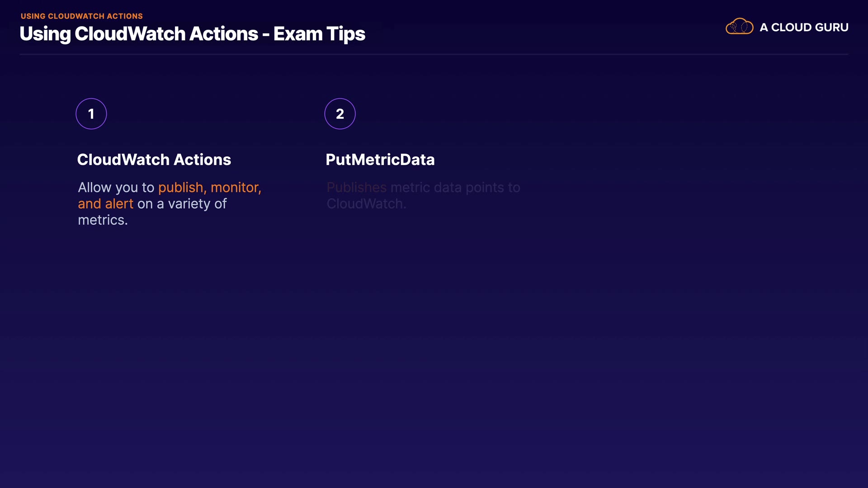The image size is (868, 488).
Task: Click the 'on a variety of' text
Action: [182, 204]
